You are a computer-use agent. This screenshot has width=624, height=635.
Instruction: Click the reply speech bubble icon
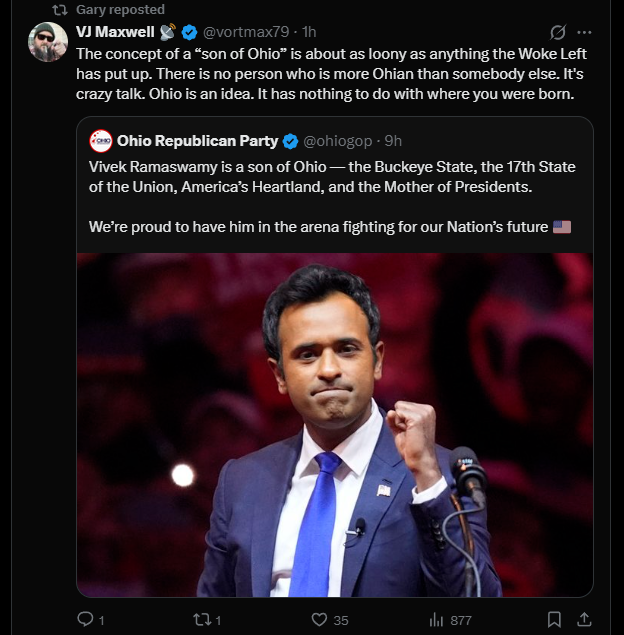(x=85, y=620)
